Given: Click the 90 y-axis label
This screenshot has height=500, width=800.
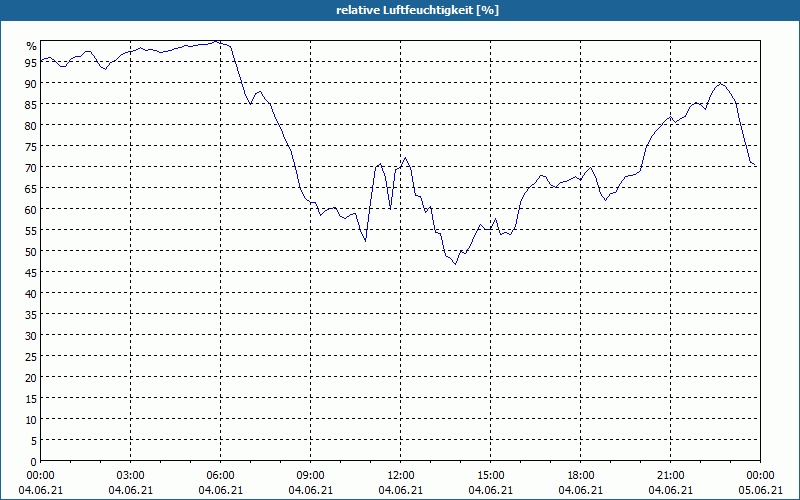Looking at the screenshot, I should point(31,83).
